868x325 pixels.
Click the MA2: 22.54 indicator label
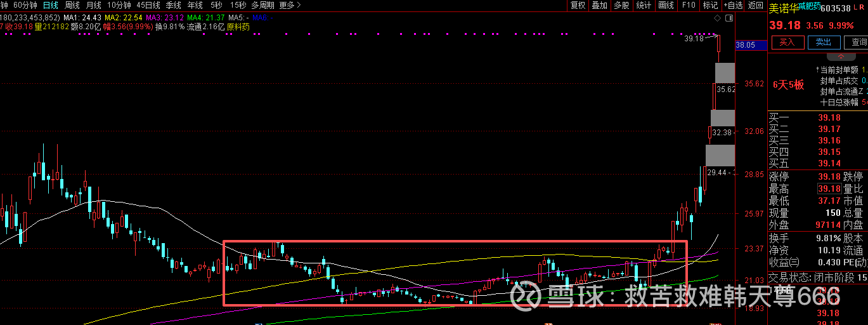point(124,17)
